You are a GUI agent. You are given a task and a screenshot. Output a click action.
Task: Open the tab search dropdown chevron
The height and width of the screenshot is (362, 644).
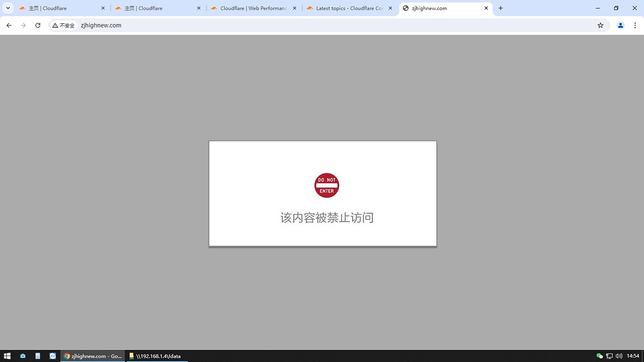click(8, 8)
